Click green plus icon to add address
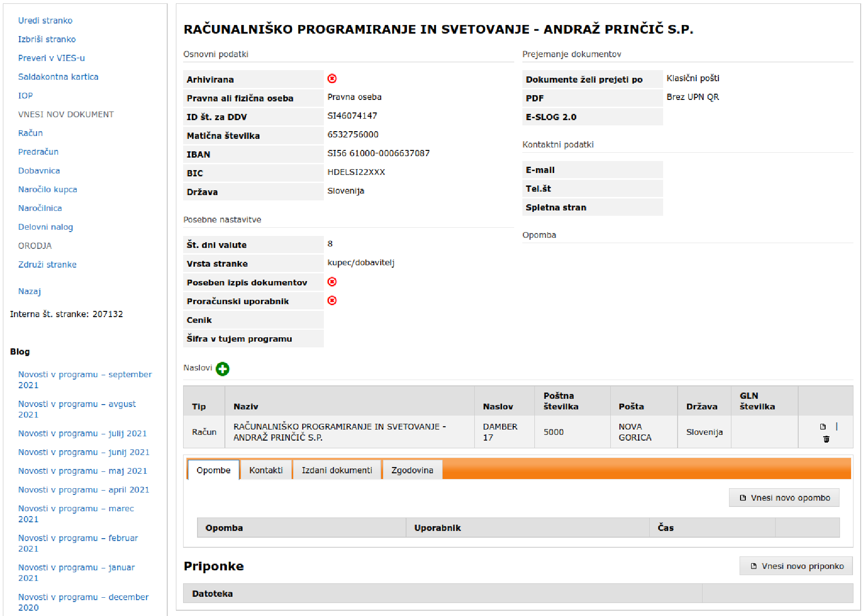 click(222, 369)
